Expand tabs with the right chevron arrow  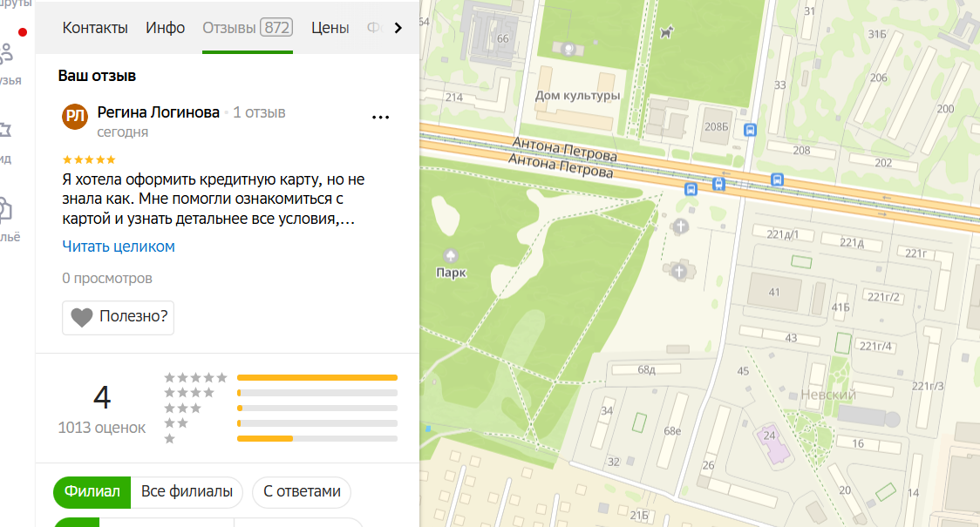coord(398,28)
